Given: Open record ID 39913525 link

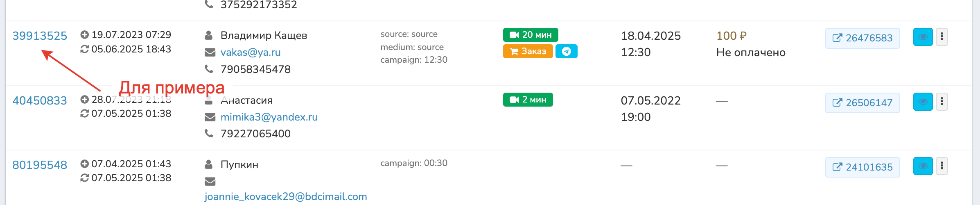Looking at the screenshot, I should coord(40,36).
